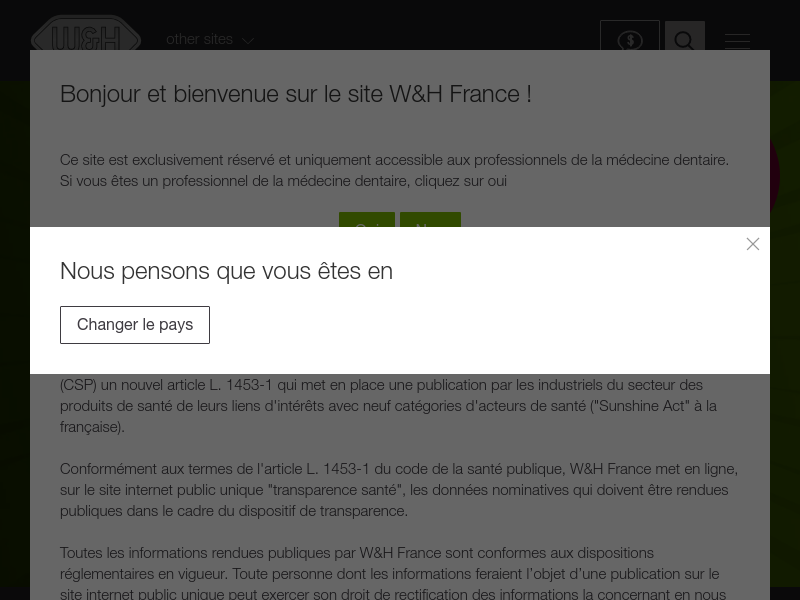
Task: Click the paragraph starting "Conformément aux termes de l'article"
Action: 399,490
